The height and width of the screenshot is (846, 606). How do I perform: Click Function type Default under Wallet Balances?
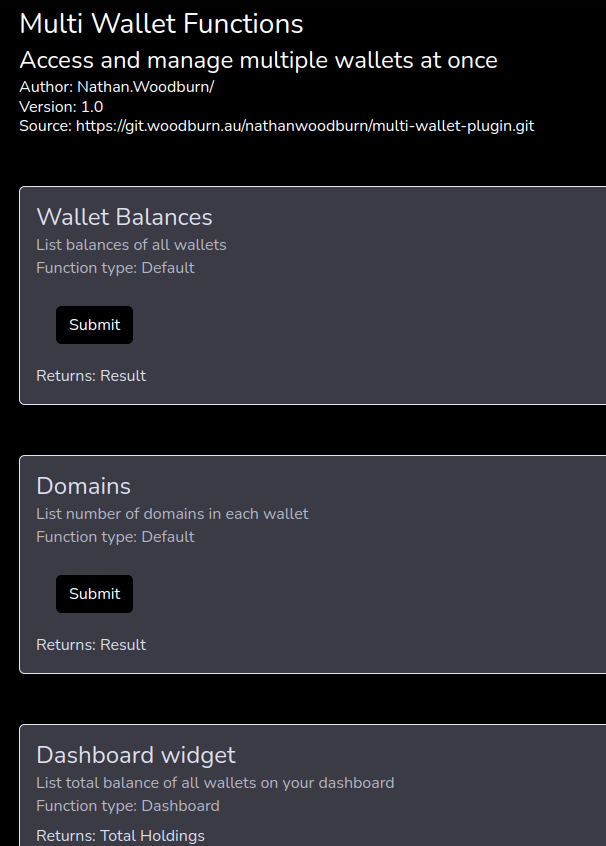pyautogui.click(x=115, y=268)
